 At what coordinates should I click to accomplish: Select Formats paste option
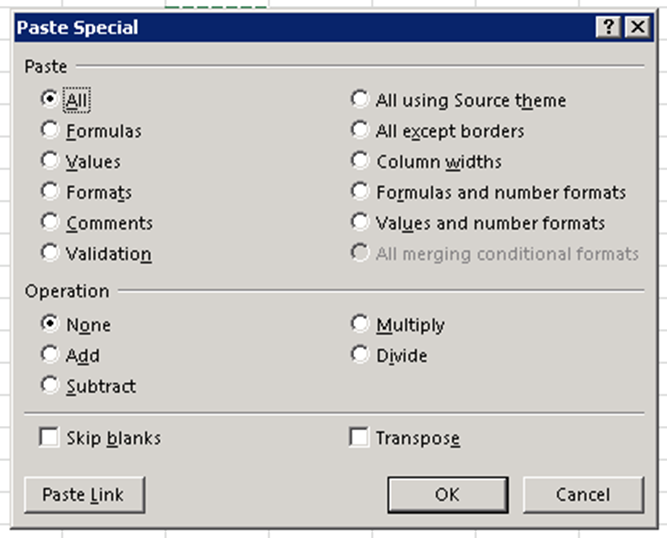pos(49,192)
